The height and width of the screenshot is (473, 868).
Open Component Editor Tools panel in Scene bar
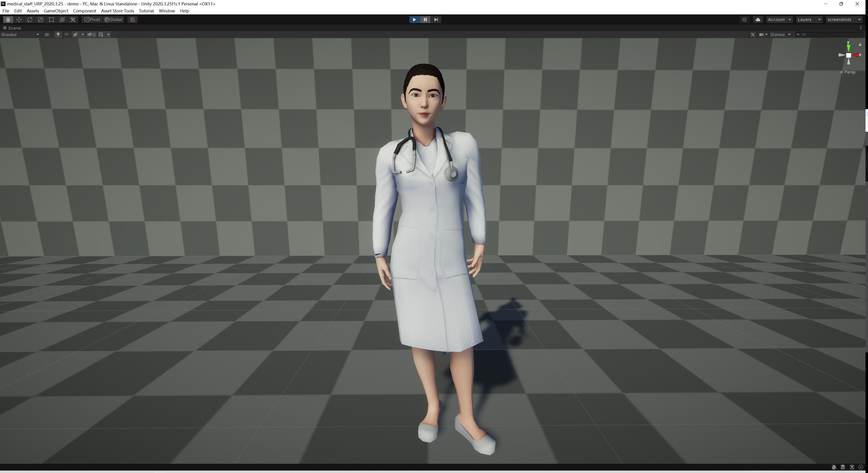click(x=753, y=34)
